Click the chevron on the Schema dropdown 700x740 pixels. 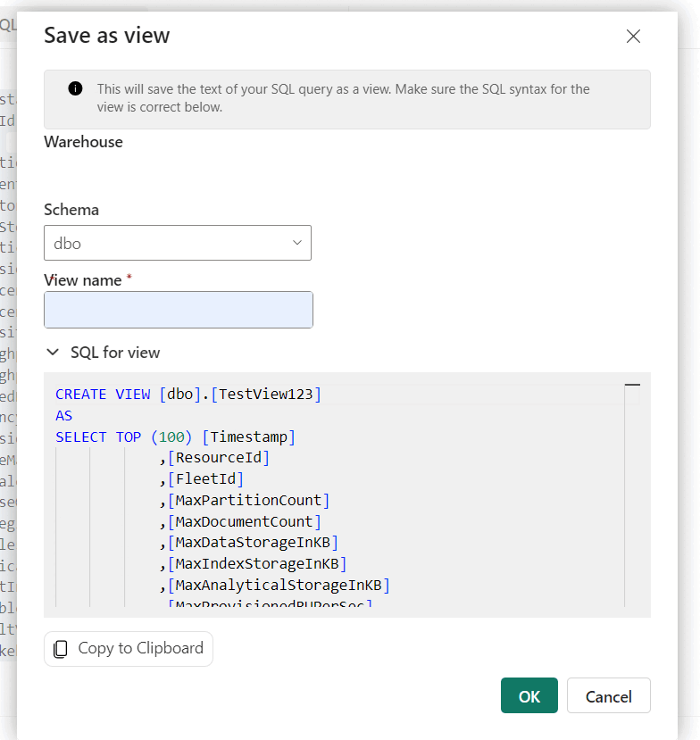(296, 242)
